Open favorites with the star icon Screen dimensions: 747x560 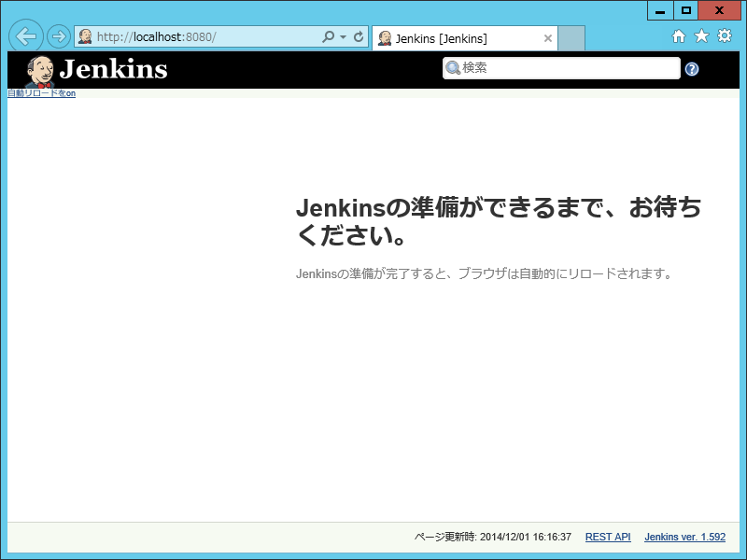click(702, 36)
